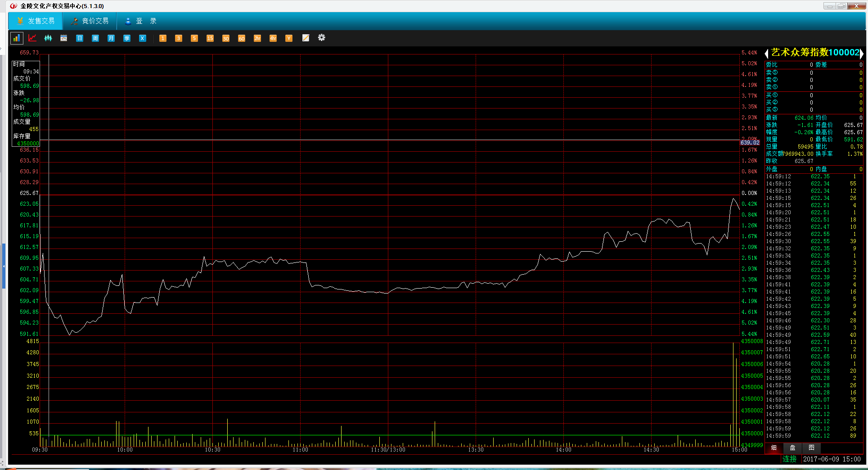Select the 14:59:59 trade row with volume 89
868x470 pixels.
(x=814, y=436)
